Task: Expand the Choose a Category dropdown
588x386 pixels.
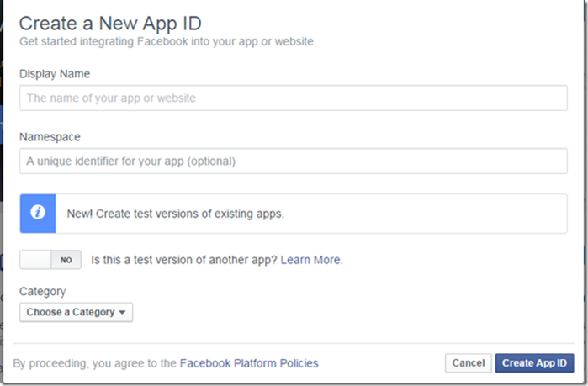Action: (76, 312)
